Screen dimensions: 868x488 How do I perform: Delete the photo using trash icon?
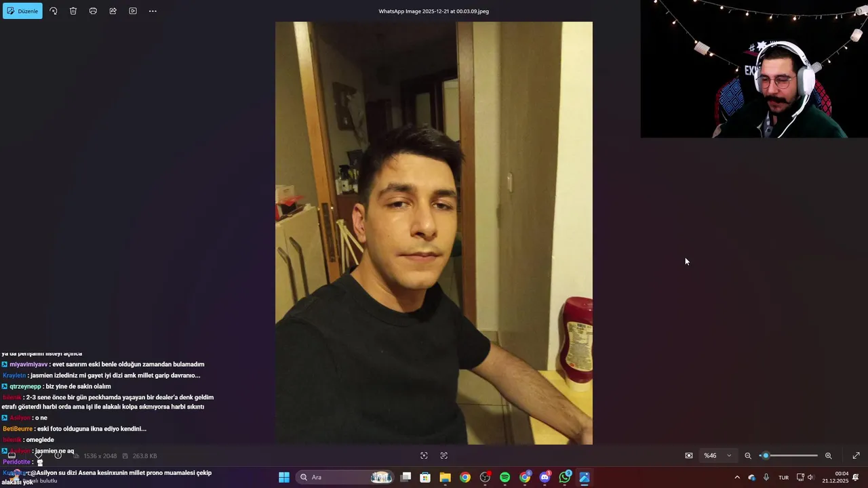(x=73, y=11)
